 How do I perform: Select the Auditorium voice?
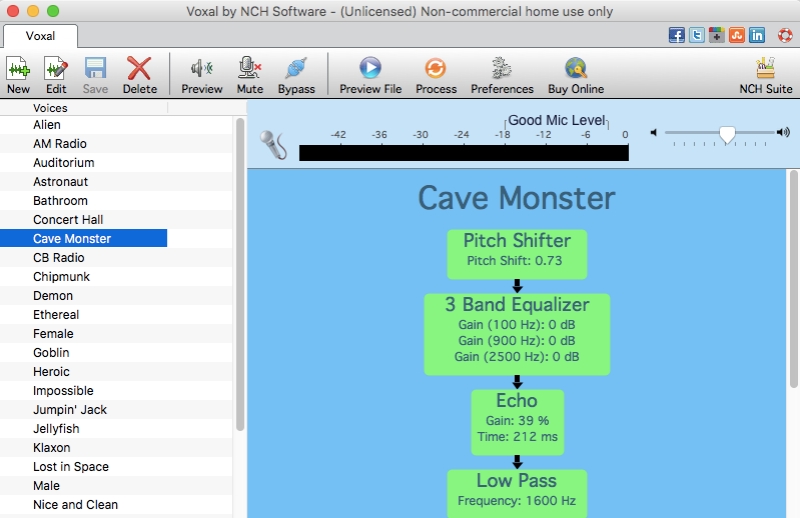116,162
